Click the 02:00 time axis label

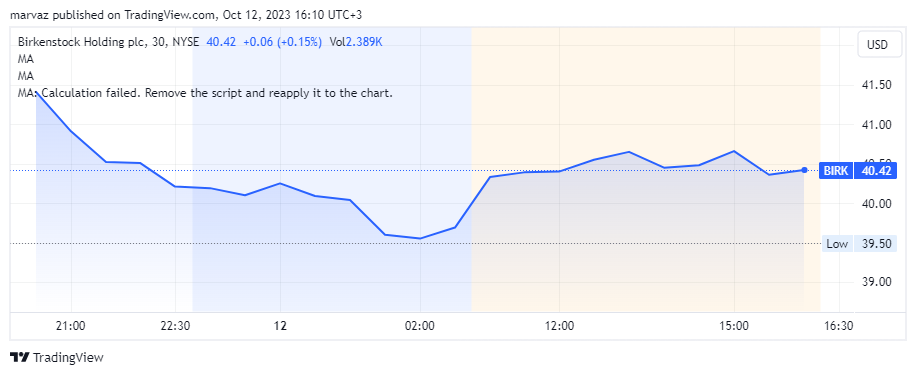coord(420,325)
